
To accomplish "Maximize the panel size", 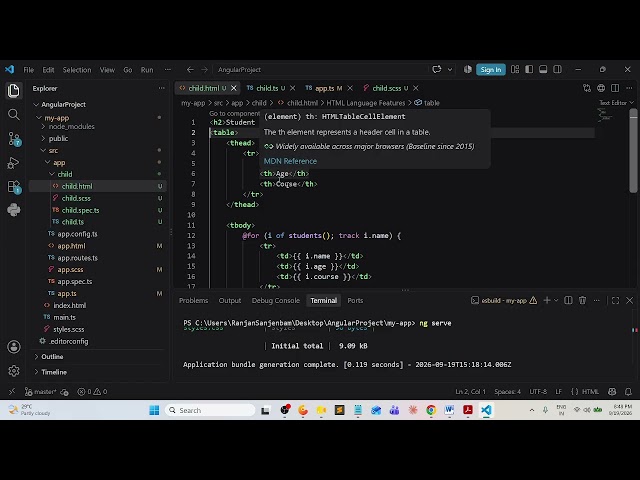I will coord(615,300).
